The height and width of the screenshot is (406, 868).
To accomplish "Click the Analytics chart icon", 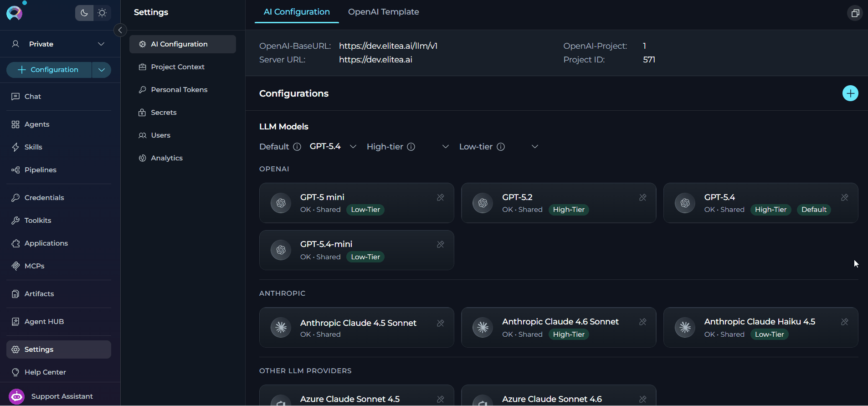I will click(143, 158).
